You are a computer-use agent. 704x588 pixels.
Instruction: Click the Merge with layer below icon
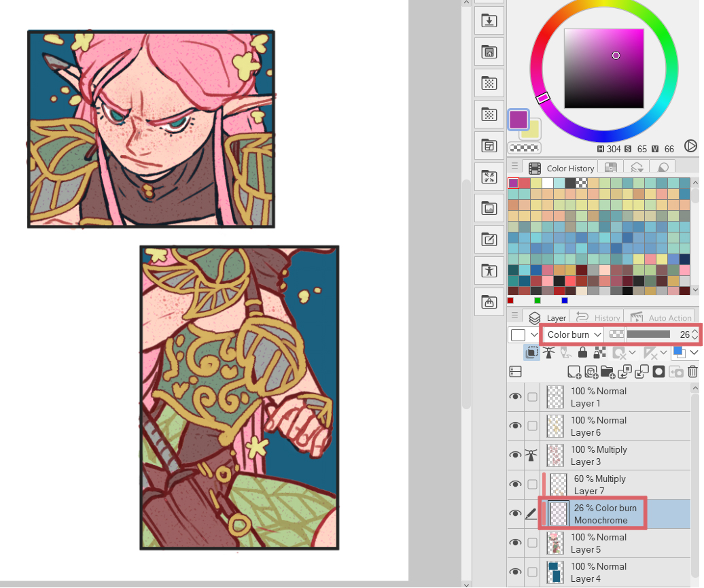pos(641,372)
